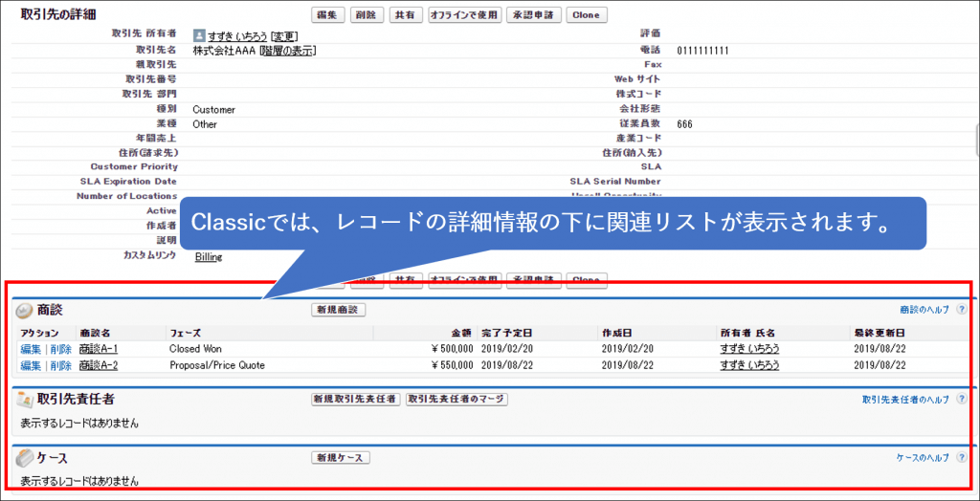Click the 新規取引先責任者 button

[356, 400]
